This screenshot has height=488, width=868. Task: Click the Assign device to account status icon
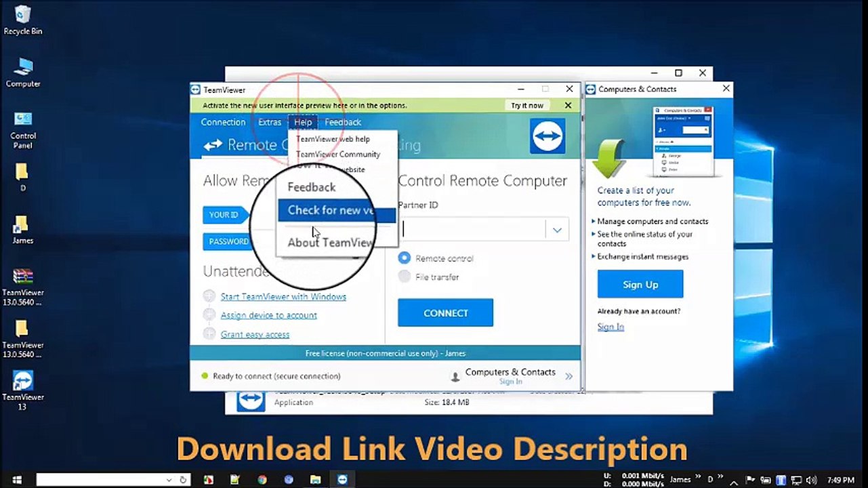[x=209, y=315]
